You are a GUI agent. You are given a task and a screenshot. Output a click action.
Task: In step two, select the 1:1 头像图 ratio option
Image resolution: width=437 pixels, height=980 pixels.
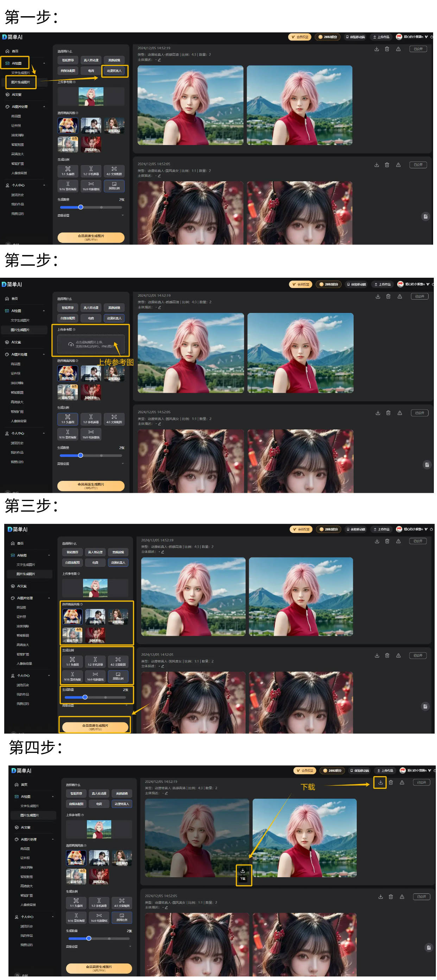[x=68, y=419]
